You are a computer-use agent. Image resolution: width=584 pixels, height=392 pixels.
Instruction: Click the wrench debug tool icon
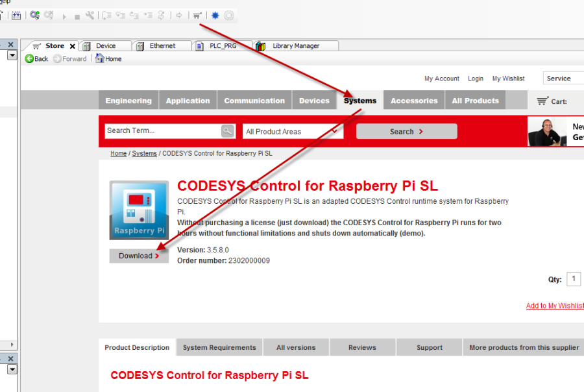[90, 15]
